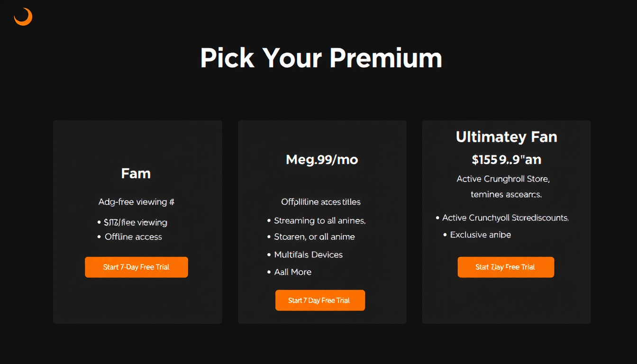The image size is (637, 364).
Task: Start the Ultimate Fan plan free trial
Action: click(506, 267)
